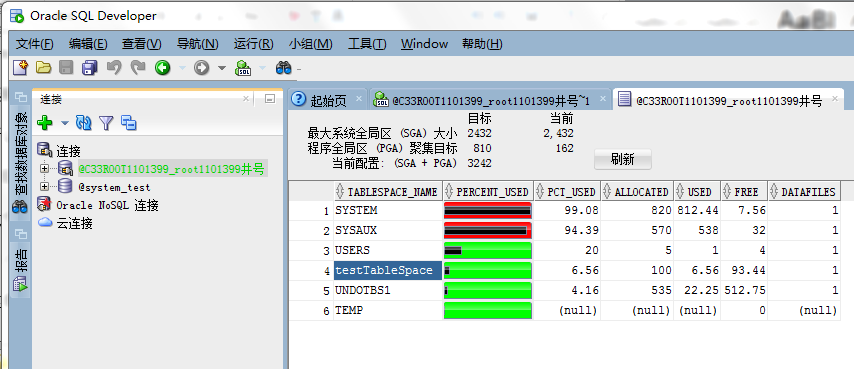Click the UNDOTBS1 tablespace name cell
This screenshot has height=369, width=854.
point(388,291)
